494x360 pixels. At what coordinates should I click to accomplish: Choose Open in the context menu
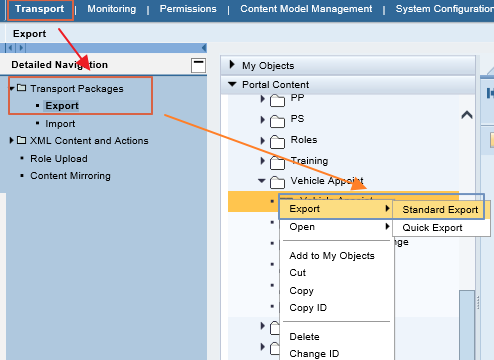tap(336, 227)
